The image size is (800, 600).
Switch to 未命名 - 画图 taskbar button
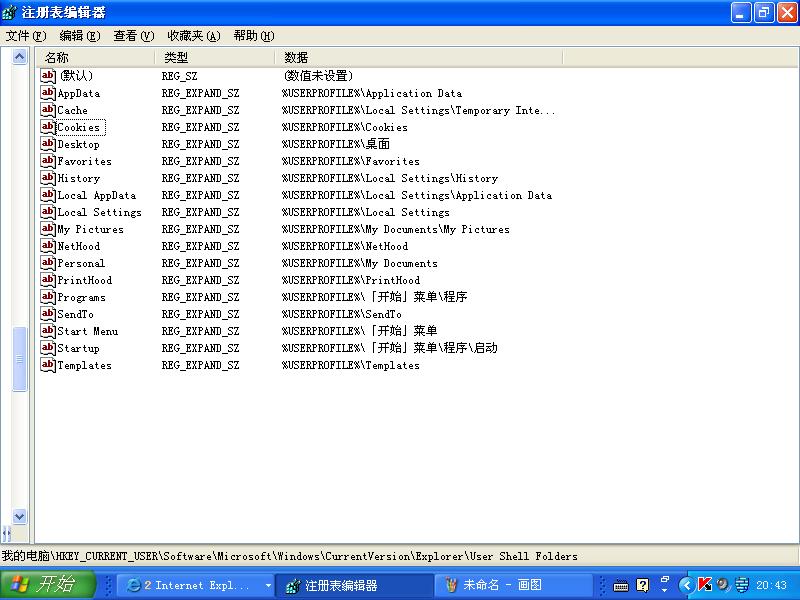click(x=513, y=585)
